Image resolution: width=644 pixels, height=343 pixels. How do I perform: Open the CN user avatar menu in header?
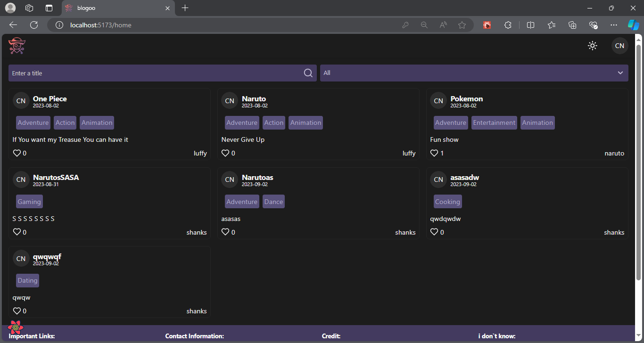pos(620,46)
